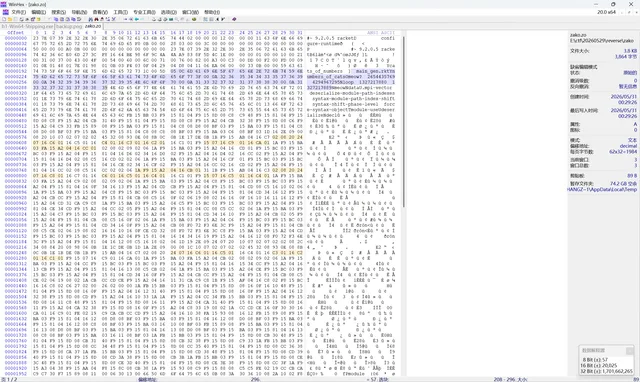
Task: Click 'deserialize-module-path-indexes' in text column
Action: click(352, 93)
